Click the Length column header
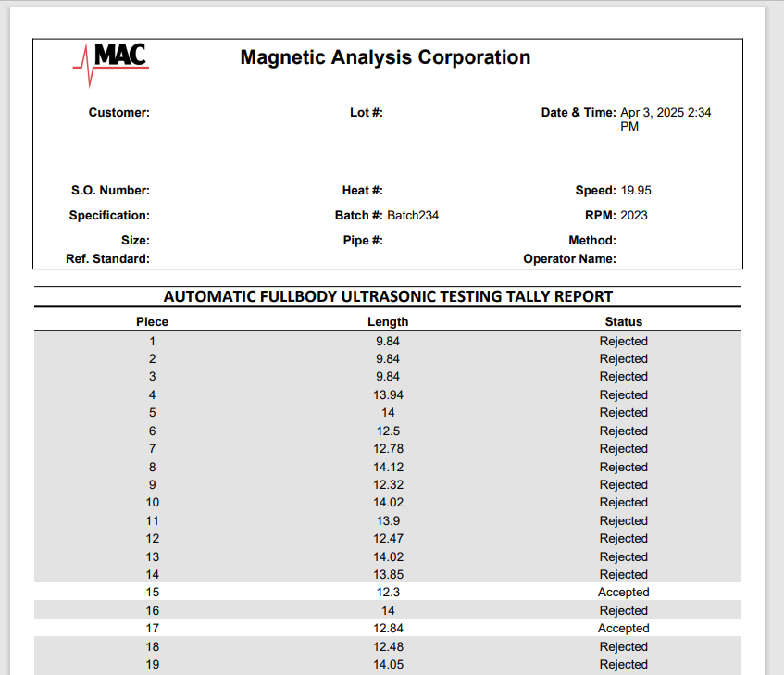The image size is (784, 675). (x=388, y=321)
